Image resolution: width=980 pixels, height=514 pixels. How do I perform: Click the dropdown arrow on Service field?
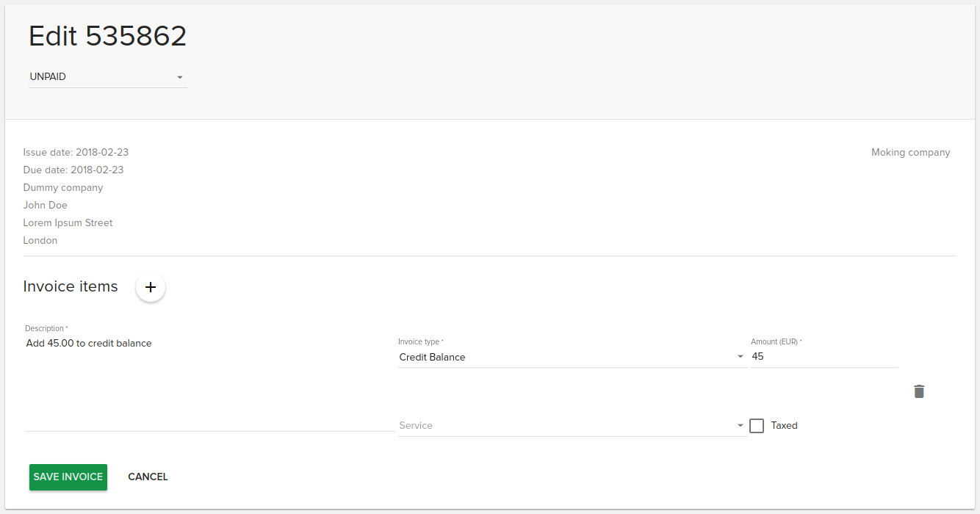(x=741, y=425)
